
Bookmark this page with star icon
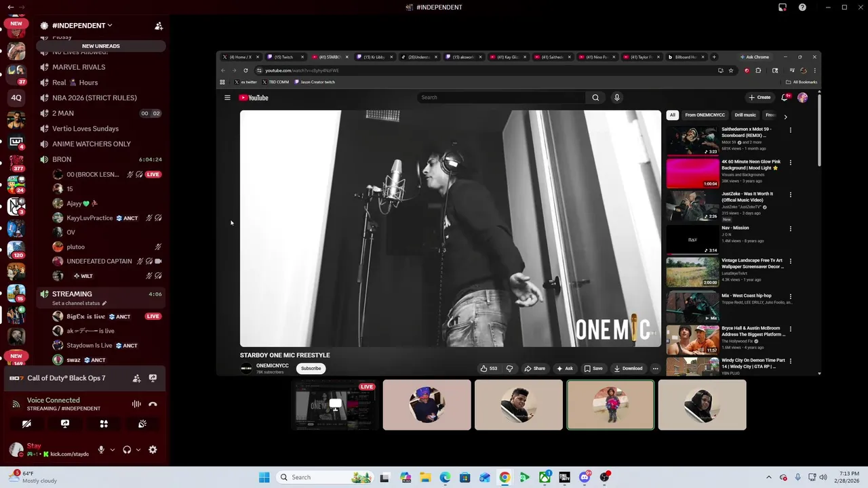tap(731, 70)
